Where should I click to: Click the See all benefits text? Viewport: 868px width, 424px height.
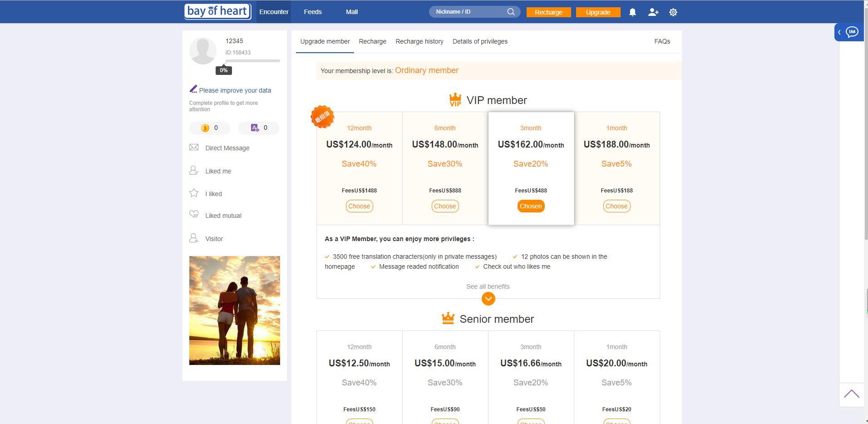tap(488, 286)
